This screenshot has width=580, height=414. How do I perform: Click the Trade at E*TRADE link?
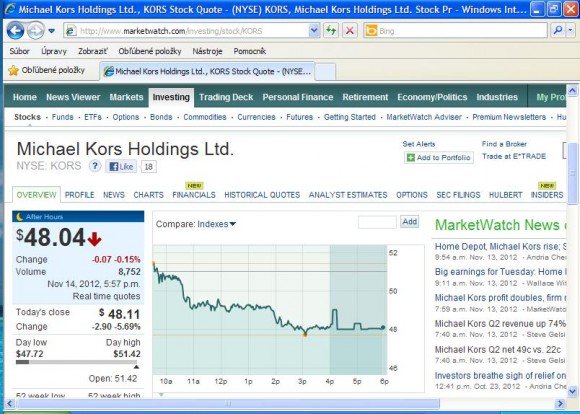(x=514, y=156)
